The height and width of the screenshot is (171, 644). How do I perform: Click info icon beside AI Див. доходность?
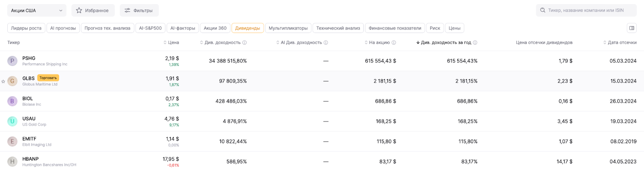(x=326, y=43)
